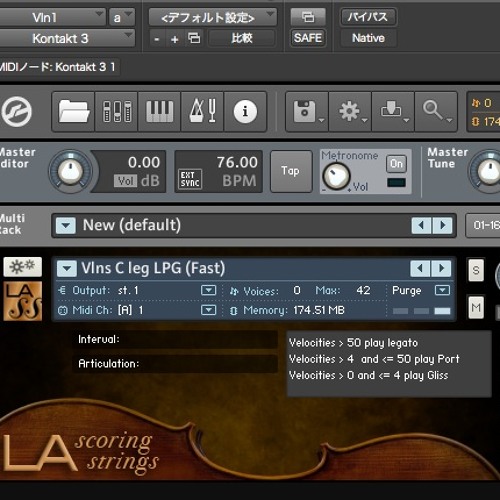Screen dimensions: 500x500
Task: Turn the metronome On
Action: [x=396, y=164]
